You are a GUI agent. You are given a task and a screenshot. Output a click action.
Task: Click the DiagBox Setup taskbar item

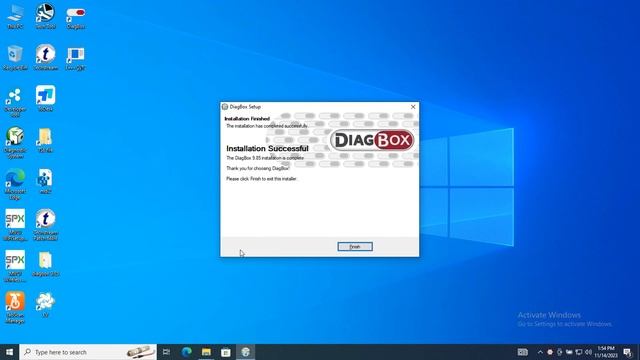[x=245, y=352]
